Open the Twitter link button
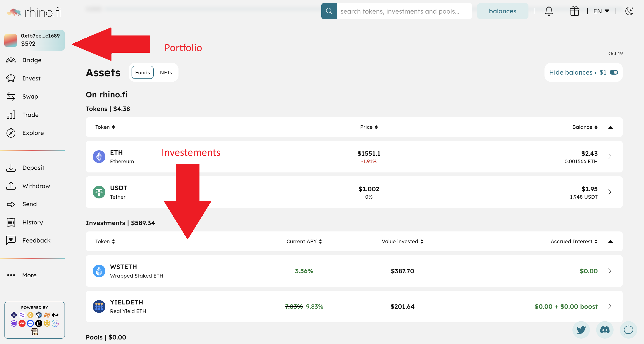Screen dimensions: 644x344 581,330
